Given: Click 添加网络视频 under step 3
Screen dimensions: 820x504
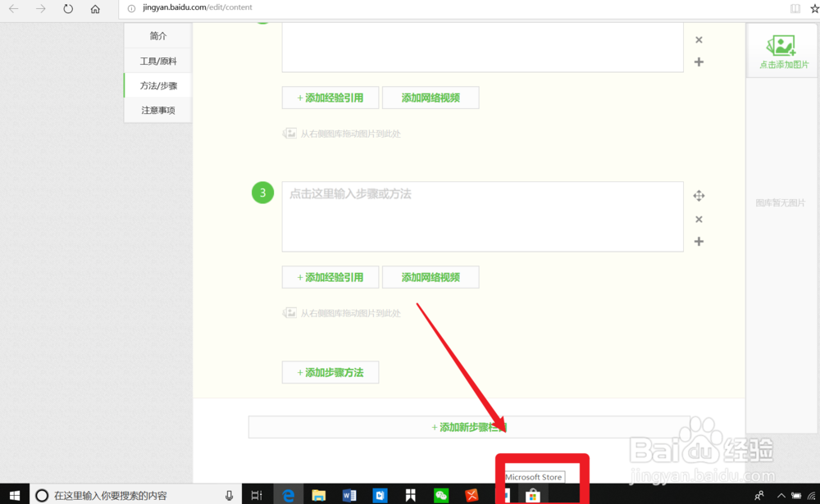Looking at the screenshot, I should 430,277.
